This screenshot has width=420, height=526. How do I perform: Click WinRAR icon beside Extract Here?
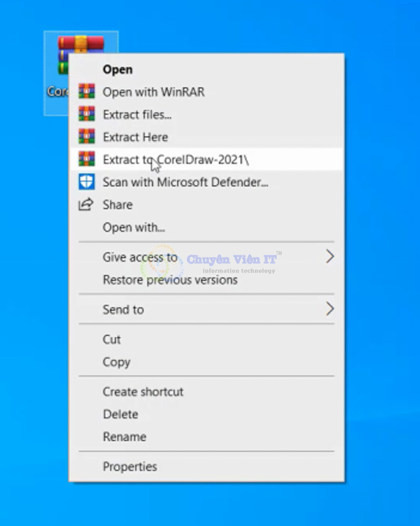click(86, 137)
